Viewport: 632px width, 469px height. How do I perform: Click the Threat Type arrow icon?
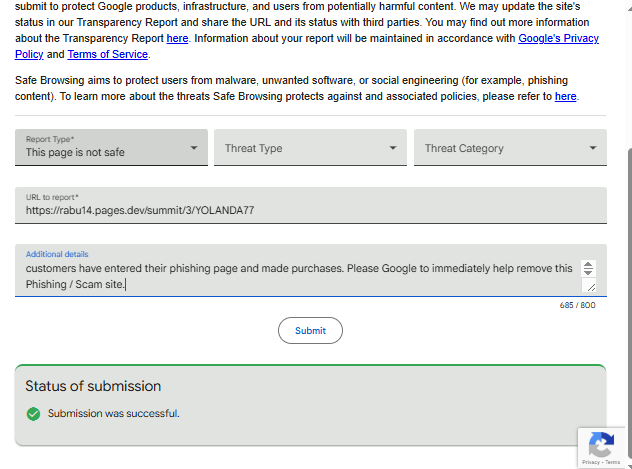coord(393,148)
